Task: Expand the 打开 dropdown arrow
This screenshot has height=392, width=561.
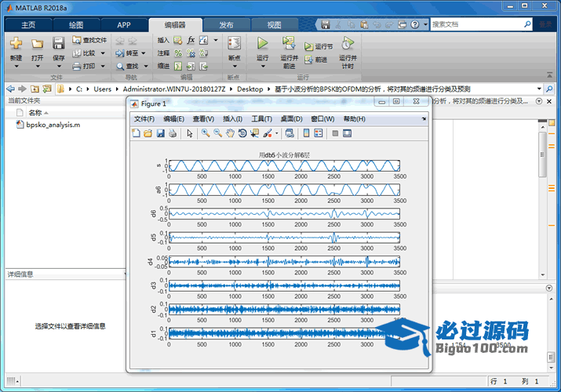Action: (37, 67)
